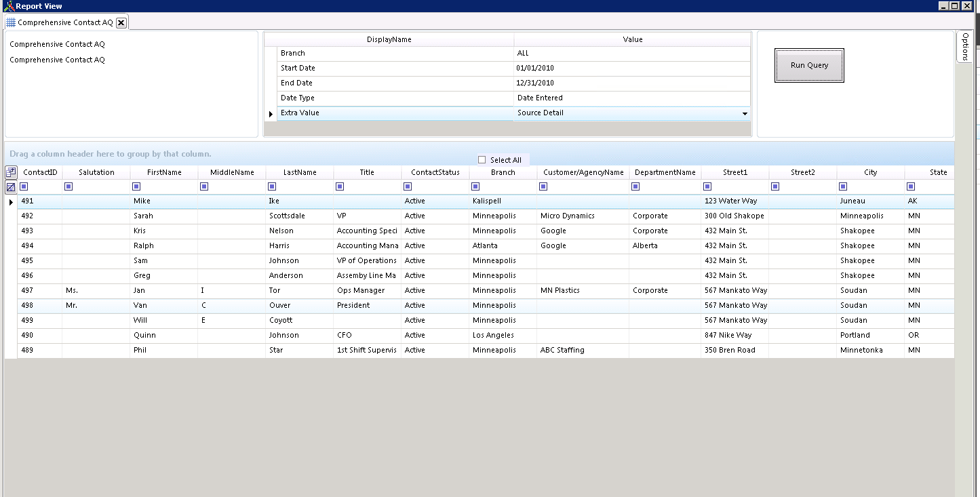Sort by the LastName column header
Viewport: 980px width, 497px height.
point(300,172)
